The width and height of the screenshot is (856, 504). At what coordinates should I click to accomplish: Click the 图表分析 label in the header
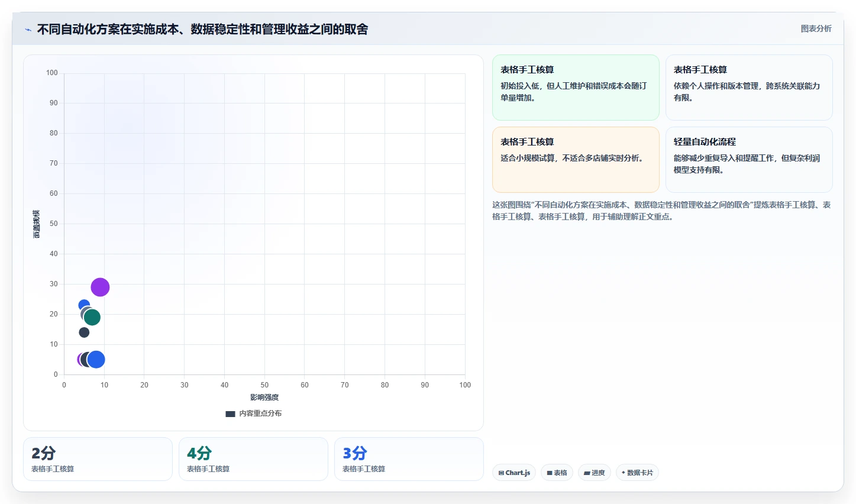coord(816,28)
